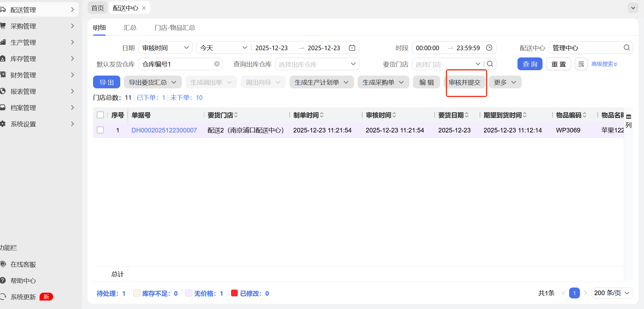
Task: Clear the 仓库编号1 warehouse field
Action: [x=217, y=64]
